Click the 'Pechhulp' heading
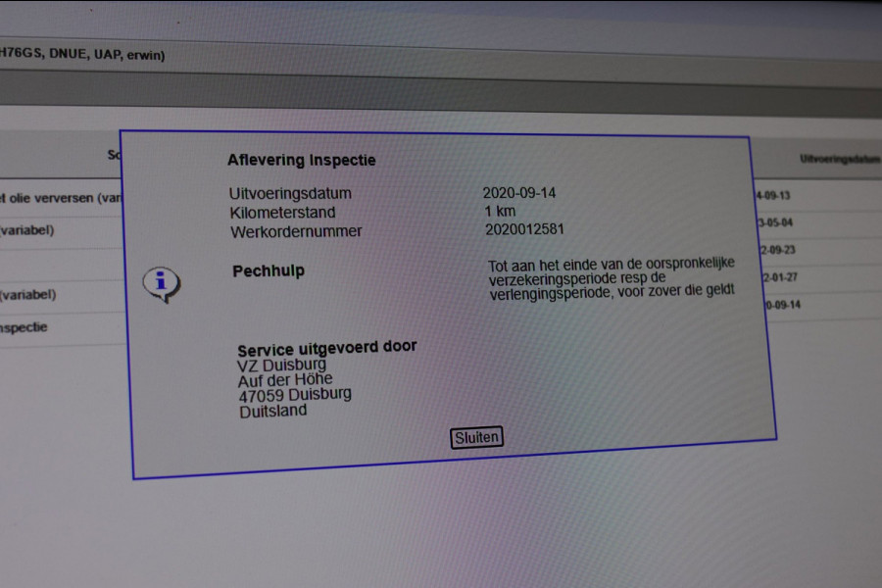The width and height of the screenshot is (882, 588). (x=269, y=271)
